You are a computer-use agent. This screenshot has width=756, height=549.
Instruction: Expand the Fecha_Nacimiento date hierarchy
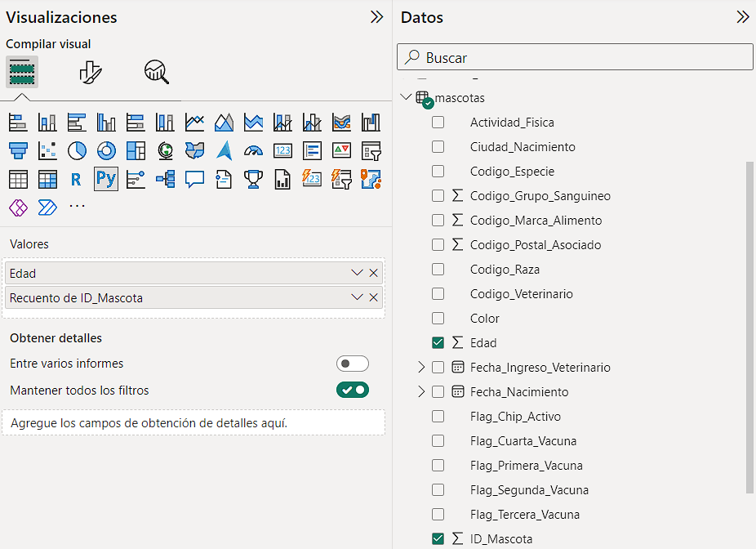point(421,391)
